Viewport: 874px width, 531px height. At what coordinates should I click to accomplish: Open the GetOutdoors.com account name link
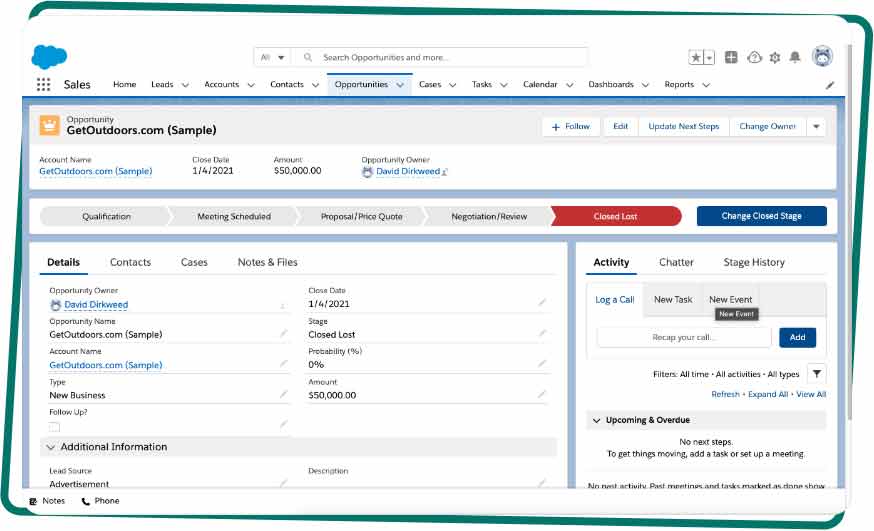(95, 171)
